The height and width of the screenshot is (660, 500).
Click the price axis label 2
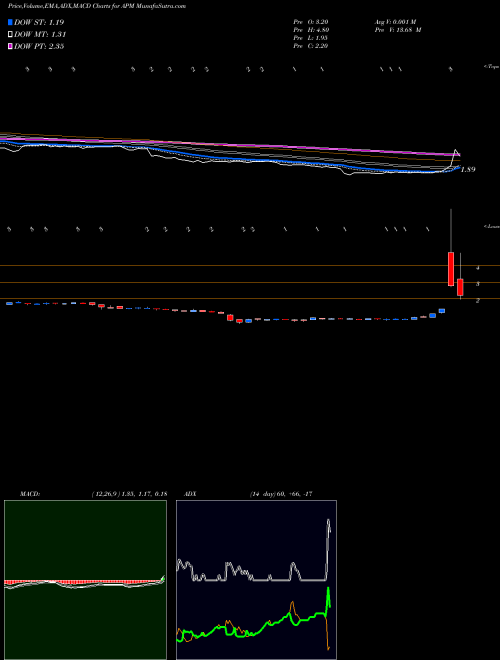pos(477,301)
